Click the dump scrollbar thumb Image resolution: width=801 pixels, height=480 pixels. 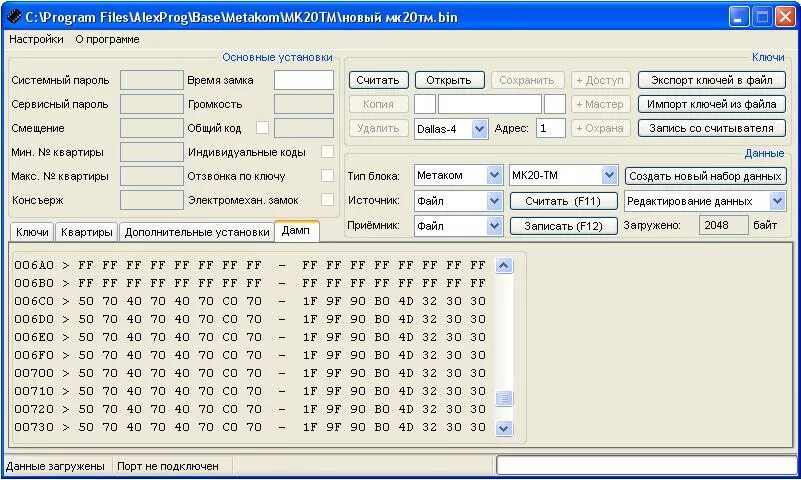(504, 398)
